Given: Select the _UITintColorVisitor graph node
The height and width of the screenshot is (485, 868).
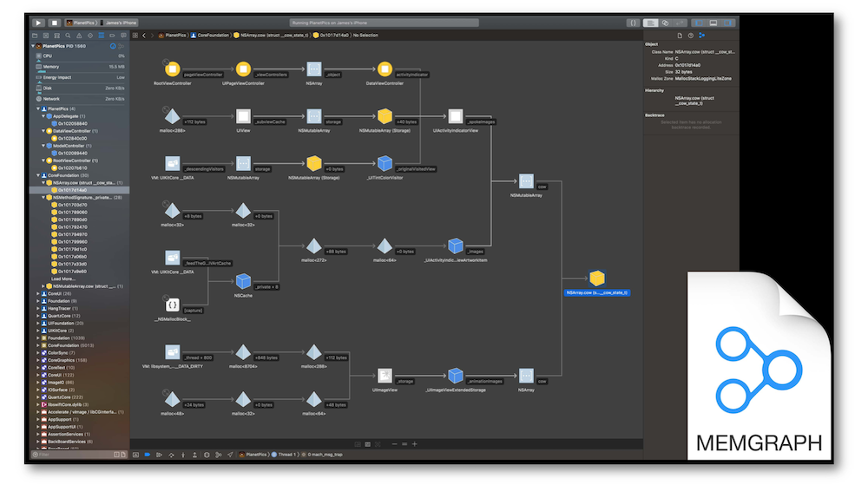Looking at the screenshot, I should click(385, 164).
